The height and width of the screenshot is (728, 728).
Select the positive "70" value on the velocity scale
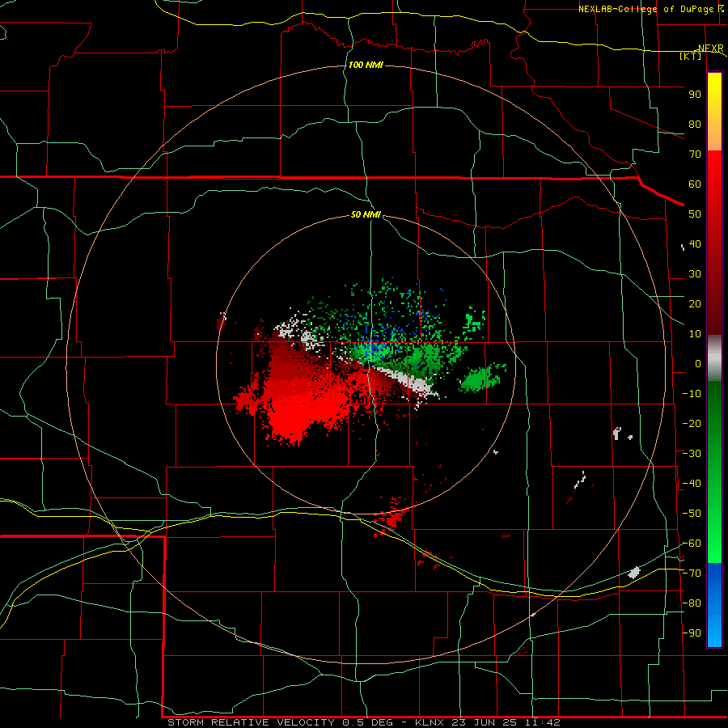click(x=695, y=154)
